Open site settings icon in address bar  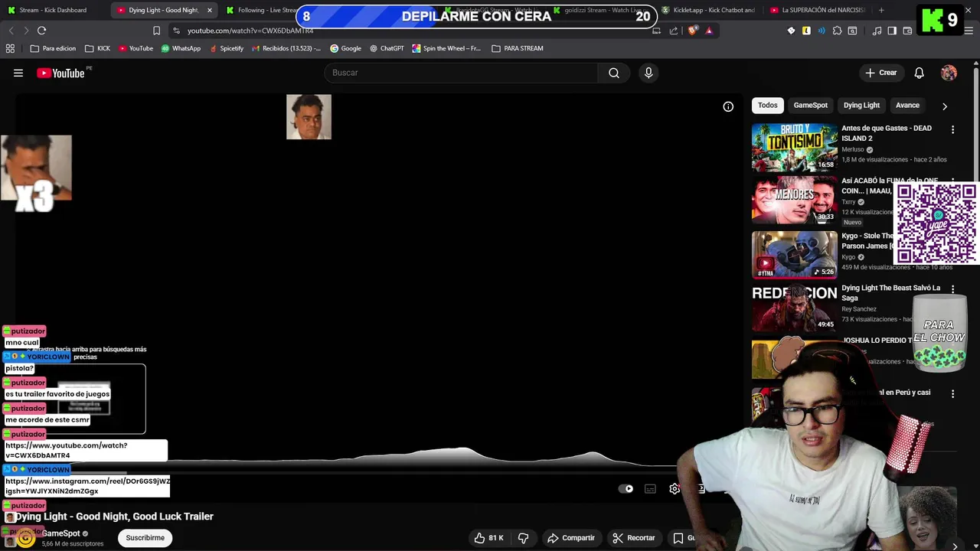point(176,31)
